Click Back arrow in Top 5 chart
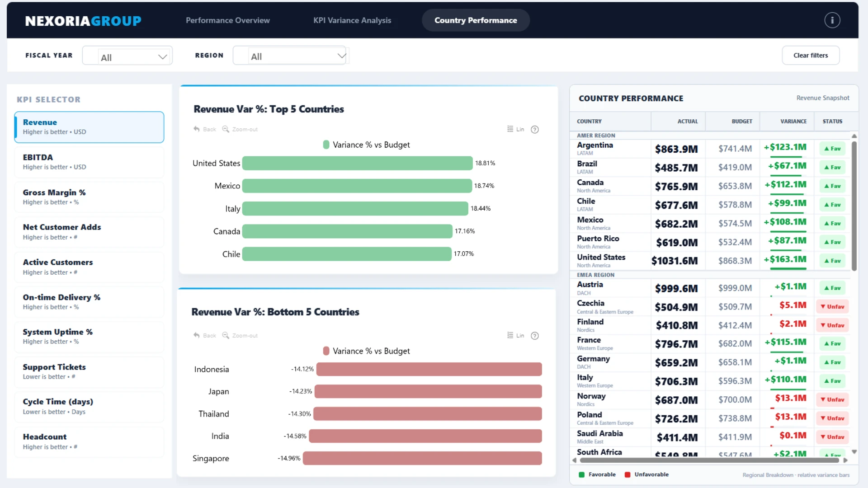This screenshot has width=868, height=488. (197, 129)
